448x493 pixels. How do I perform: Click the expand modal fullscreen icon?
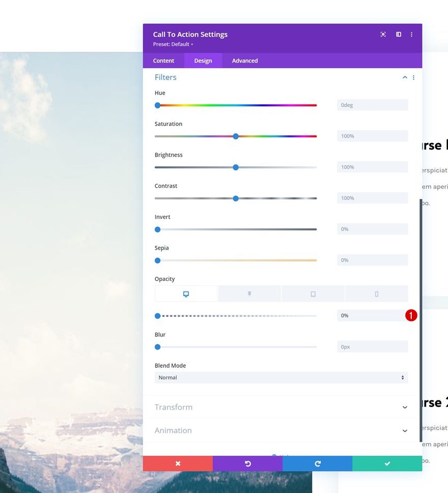pos(383,34)
